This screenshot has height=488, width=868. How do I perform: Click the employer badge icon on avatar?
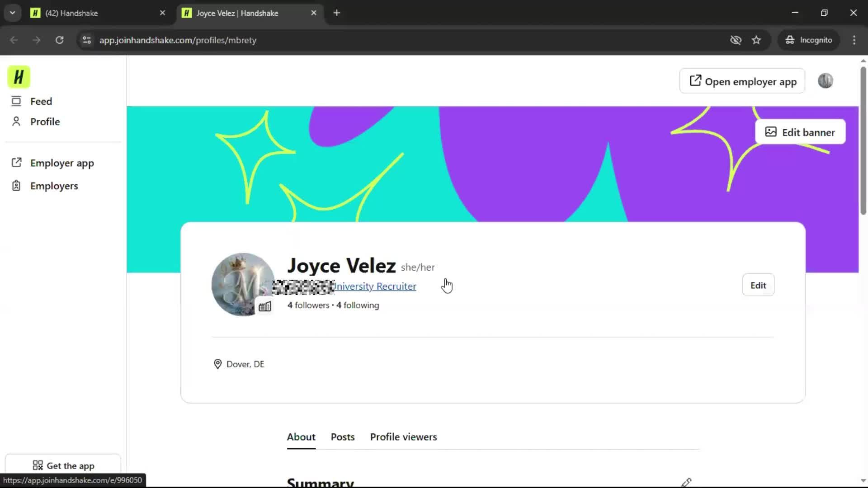click(x=265, y=307)
